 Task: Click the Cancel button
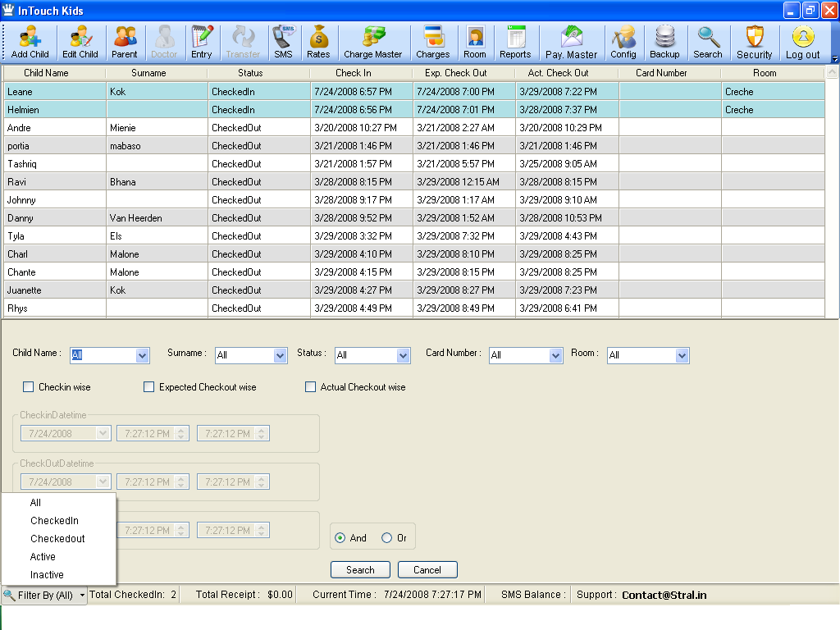click(x=427, y=570)
